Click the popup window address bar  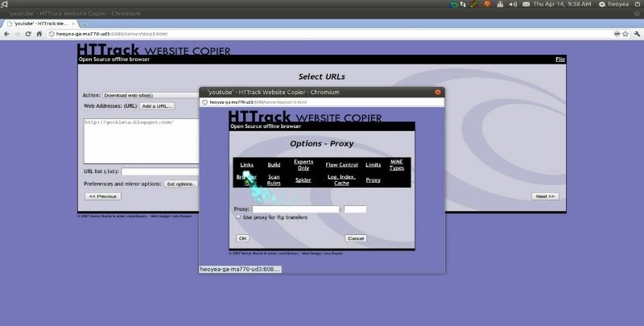[x=321, y=102]
